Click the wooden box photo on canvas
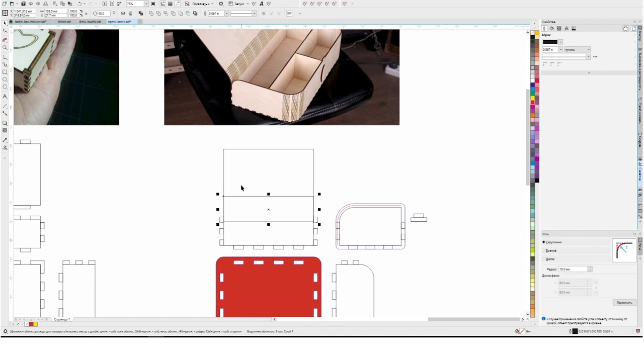The width and height of the screenshot is (644, 362). 282,77
